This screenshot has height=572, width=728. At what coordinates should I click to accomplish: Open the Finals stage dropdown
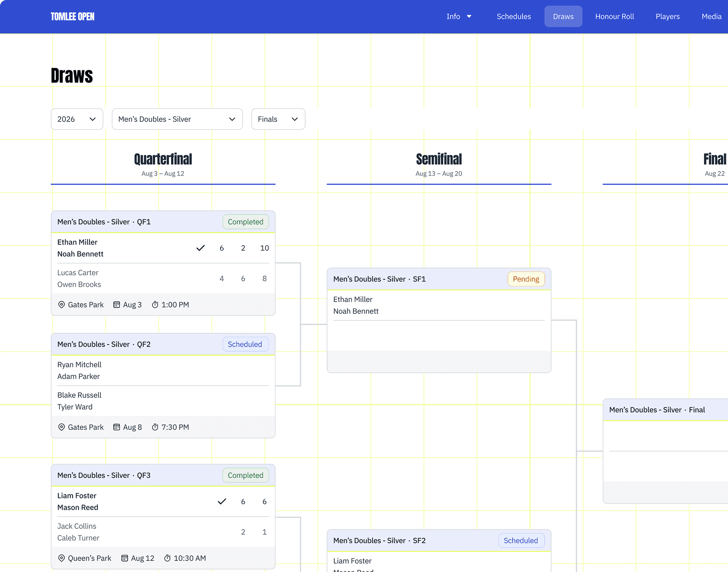(x=278, y=119)
